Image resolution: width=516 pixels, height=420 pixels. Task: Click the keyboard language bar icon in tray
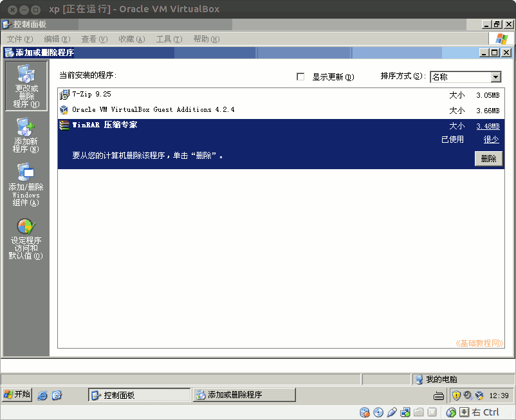tap(439, 396)
